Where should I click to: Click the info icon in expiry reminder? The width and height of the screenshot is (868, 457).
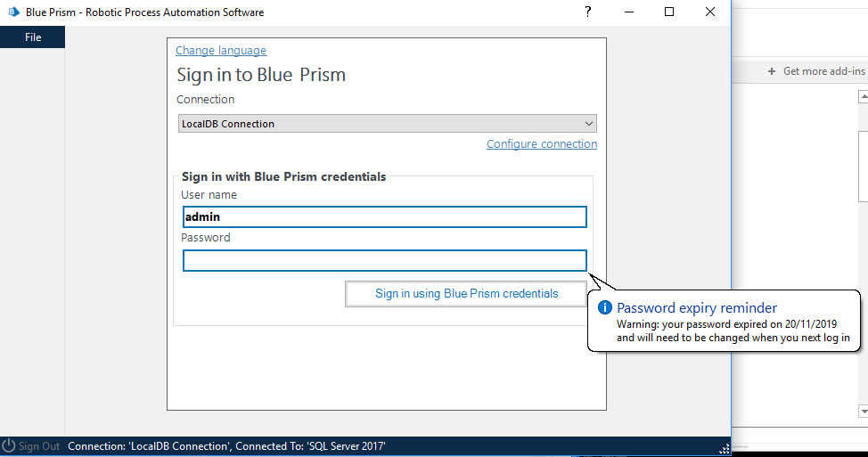[x=604, y=307]
